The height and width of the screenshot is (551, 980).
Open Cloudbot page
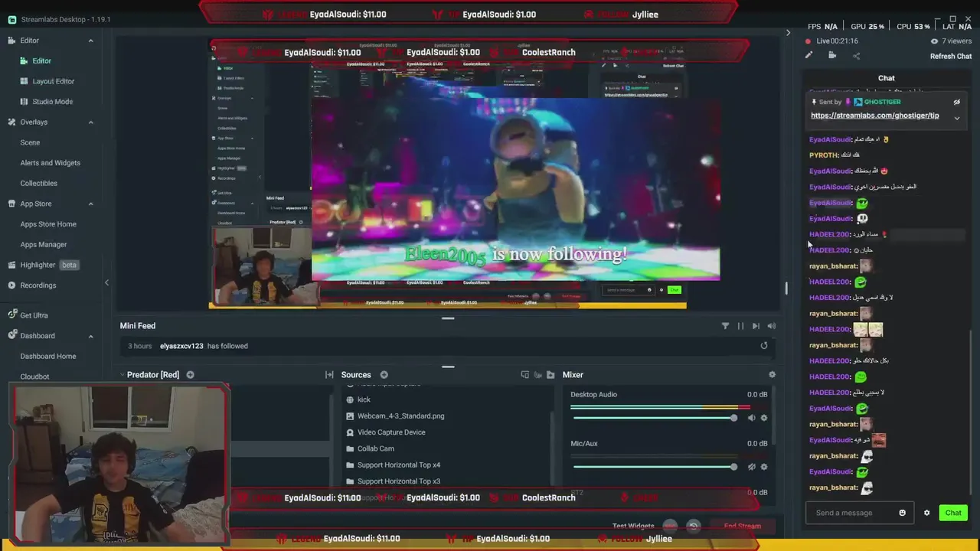34,377
